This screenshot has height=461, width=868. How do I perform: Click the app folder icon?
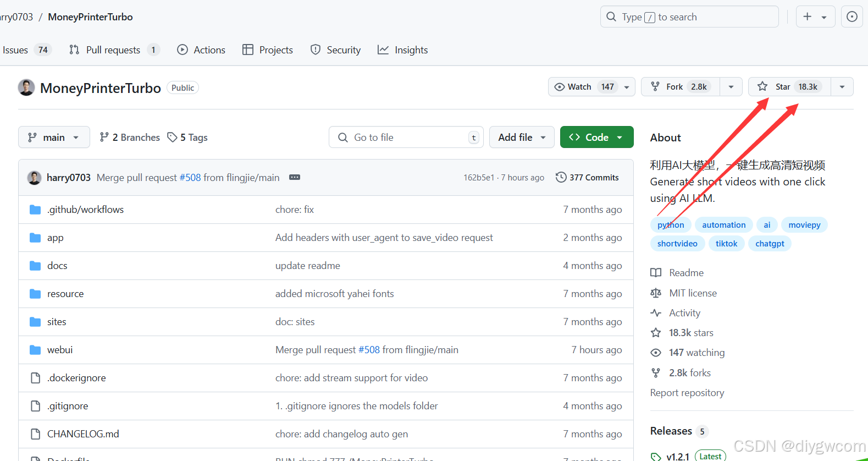click(x=35, y=238)
